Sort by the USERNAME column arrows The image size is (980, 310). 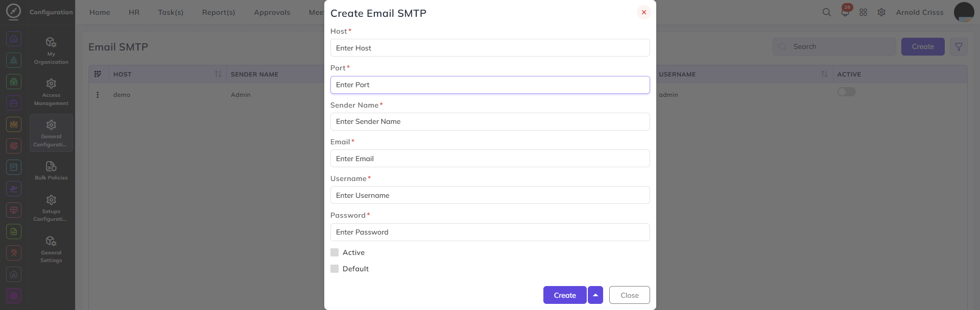click(x=824, y=74)
